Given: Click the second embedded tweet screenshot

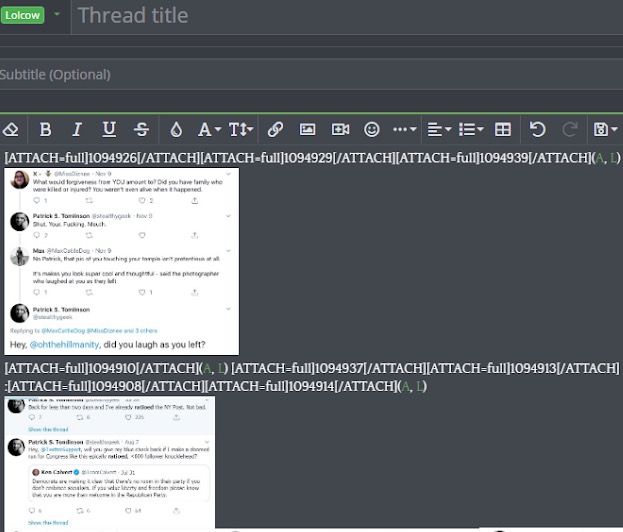Looking at the screenshot, I should pyautogui.click(x=110, y=463).
